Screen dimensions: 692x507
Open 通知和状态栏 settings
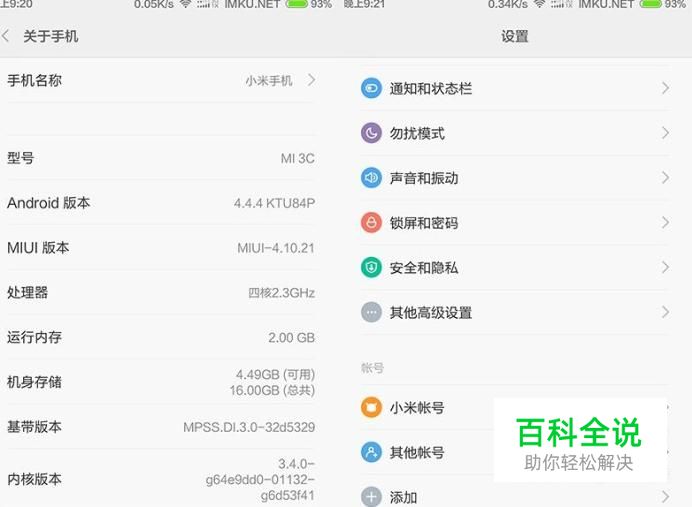tap(515, 88)
